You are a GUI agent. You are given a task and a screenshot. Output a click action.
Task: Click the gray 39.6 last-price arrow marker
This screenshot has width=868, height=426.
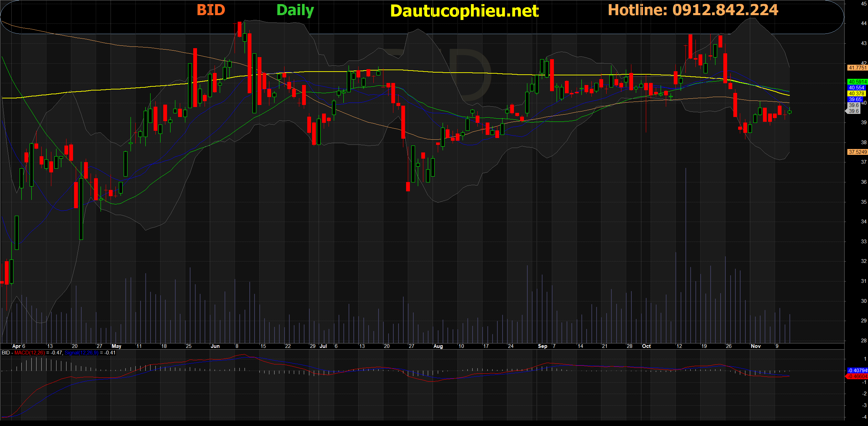(x=853, y=111)
